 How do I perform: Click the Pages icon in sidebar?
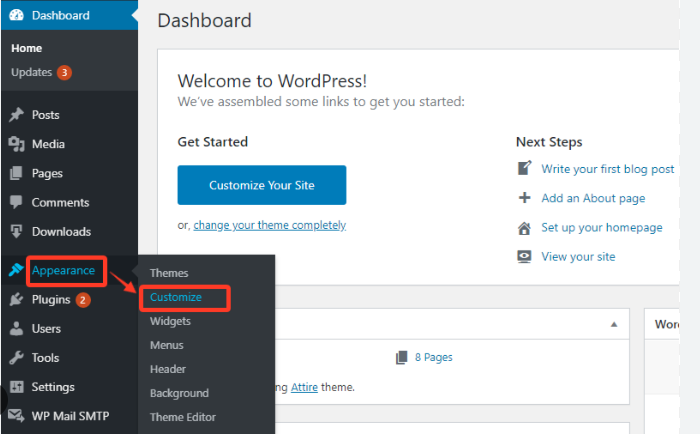pos(16,173)
